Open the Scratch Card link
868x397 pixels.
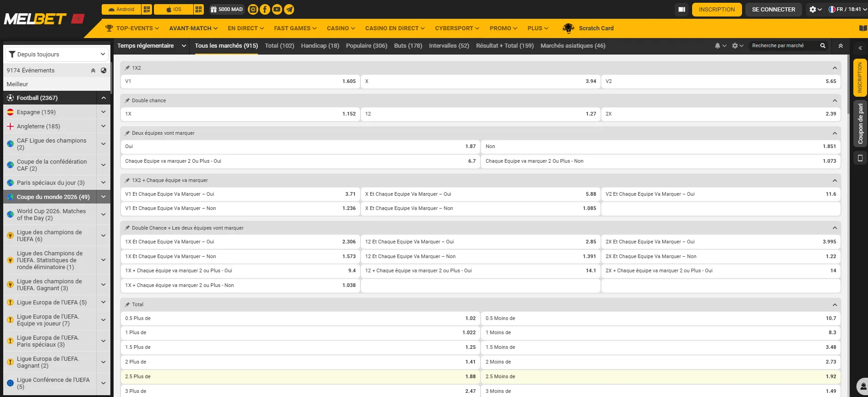coord(596,28)
